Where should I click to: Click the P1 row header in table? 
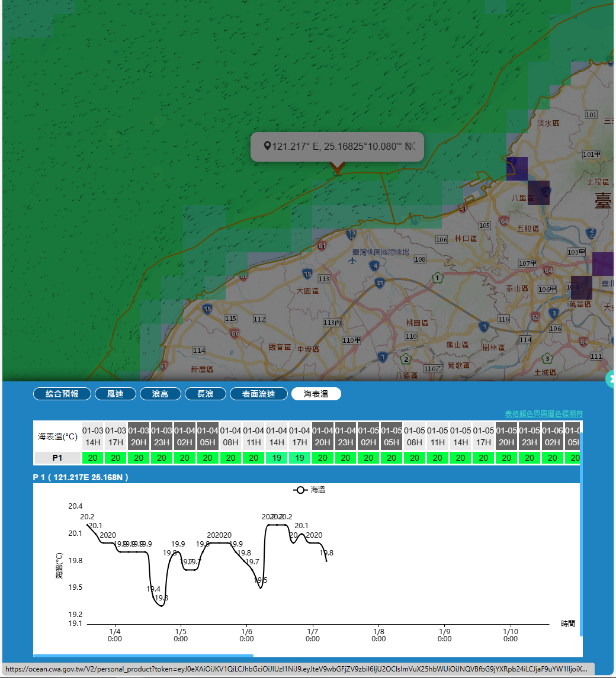coord(57,457)
